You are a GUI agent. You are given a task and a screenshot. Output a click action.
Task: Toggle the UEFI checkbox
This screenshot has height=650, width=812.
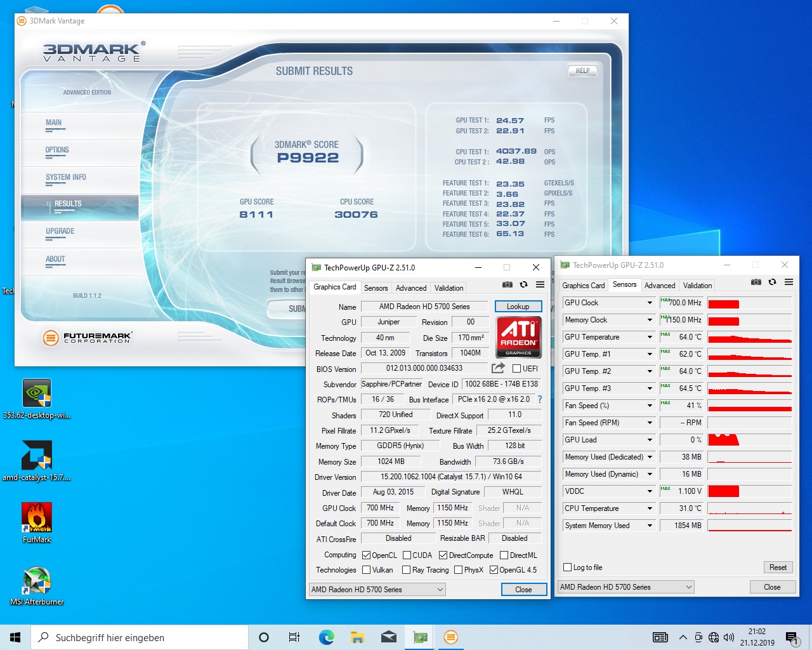tap(516, 368)
